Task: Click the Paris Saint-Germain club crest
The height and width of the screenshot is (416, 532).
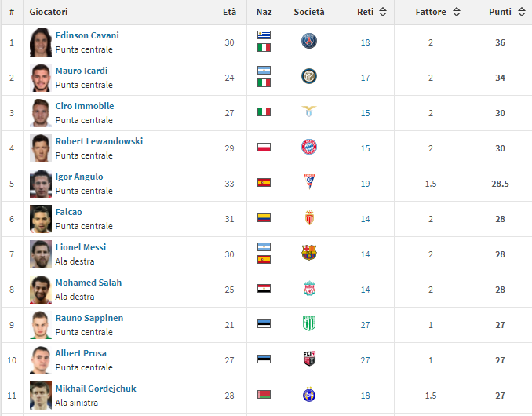Action: pos(308,41)
